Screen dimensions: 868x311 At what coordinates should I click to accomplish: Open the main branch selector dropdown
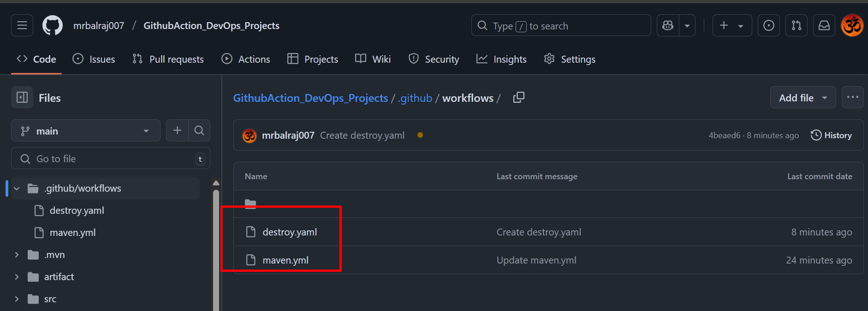86,131
